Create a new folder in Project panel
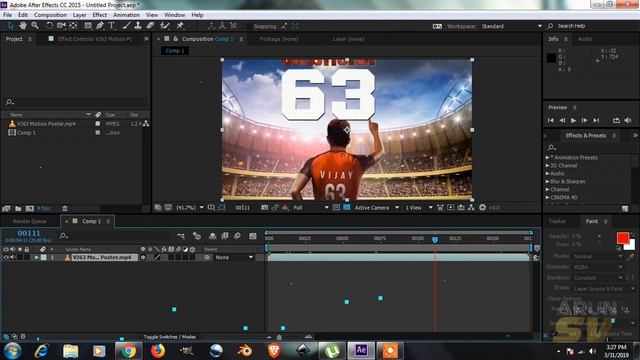Image resolution: width=640 pixels, height=360 pixels. coord(18,209)
